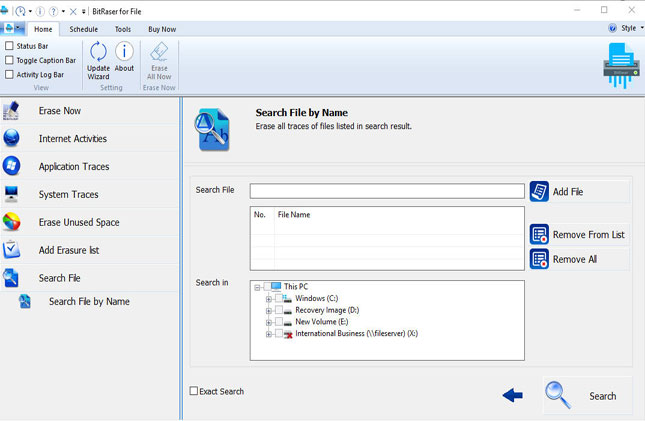Click the Search File by Name header icon

[x=212, y=130]
